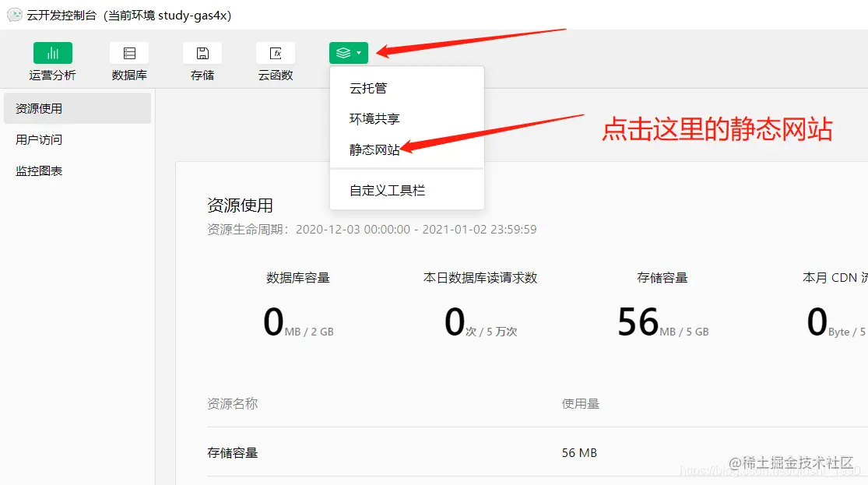
Task: Open the 存储 storage icon
Action: (202, 53)
